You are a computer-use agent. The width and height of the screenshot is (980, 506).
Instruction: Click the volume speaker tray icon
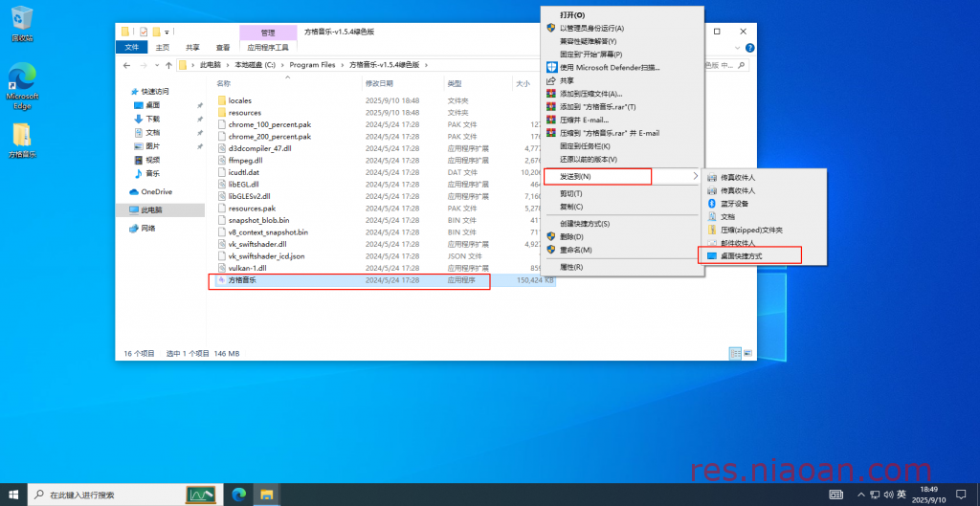(x=889, y=495)
